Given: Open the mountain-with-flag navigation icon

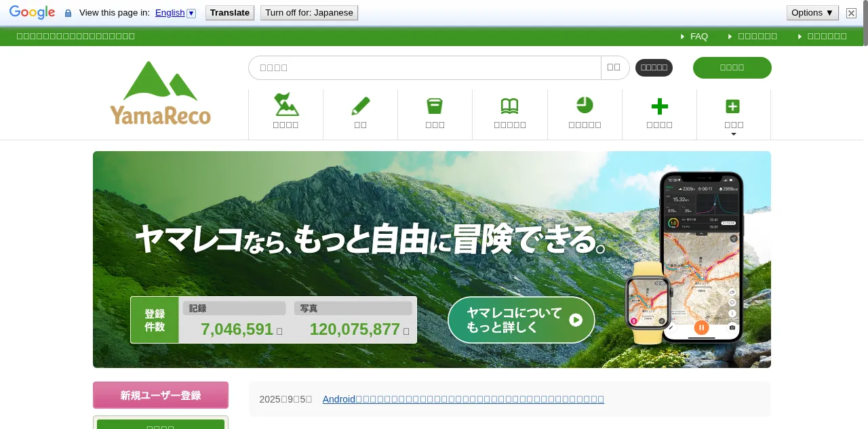Looking at the screenshot, I should point(286,105).
